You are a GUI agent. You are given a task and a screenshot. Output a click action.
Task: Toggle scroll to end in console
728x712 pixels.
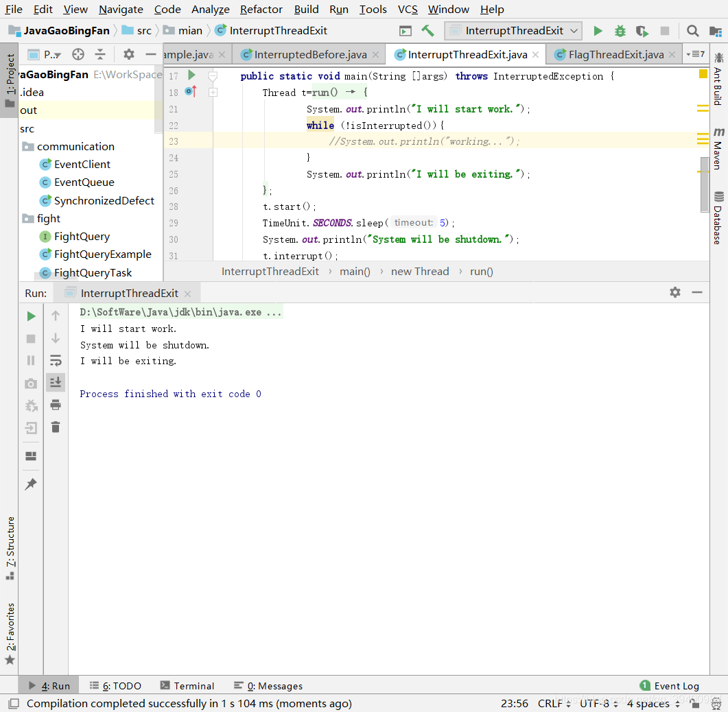pos(56,383)
